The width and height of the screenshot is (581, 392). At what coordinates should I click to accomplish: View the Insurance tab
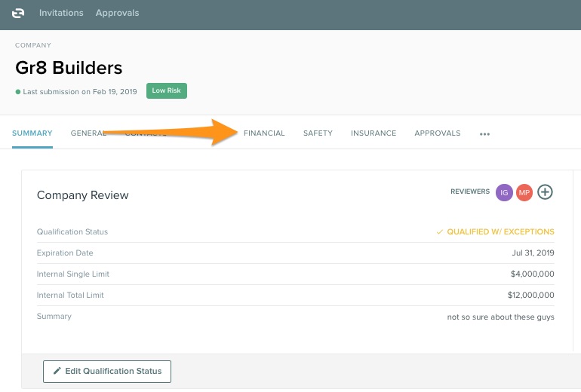point(373,133)
